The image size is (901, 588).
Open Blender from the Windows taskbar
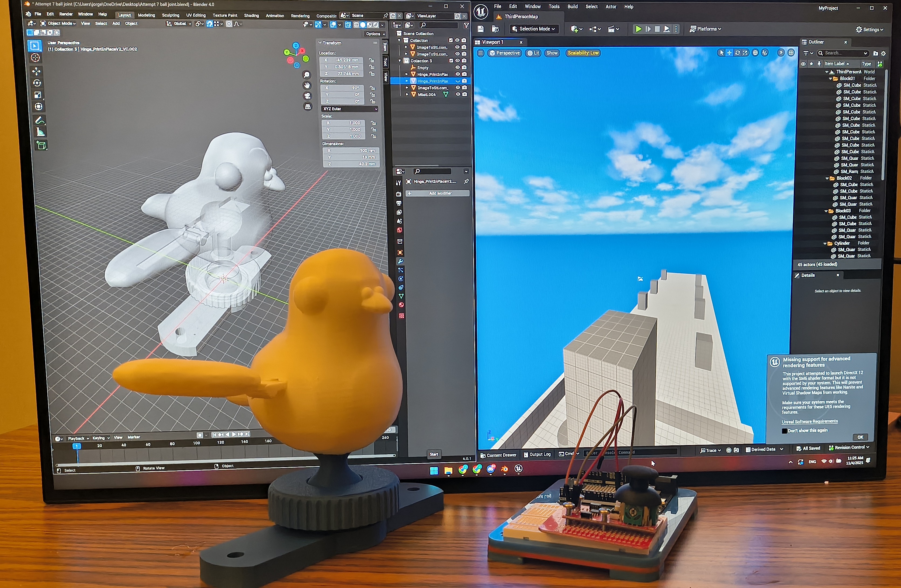point(505,470)
